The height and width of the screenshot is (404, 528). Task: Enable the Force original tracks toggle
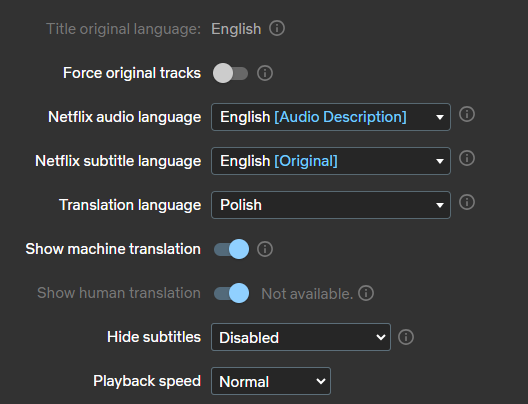(x=230, y=73)
